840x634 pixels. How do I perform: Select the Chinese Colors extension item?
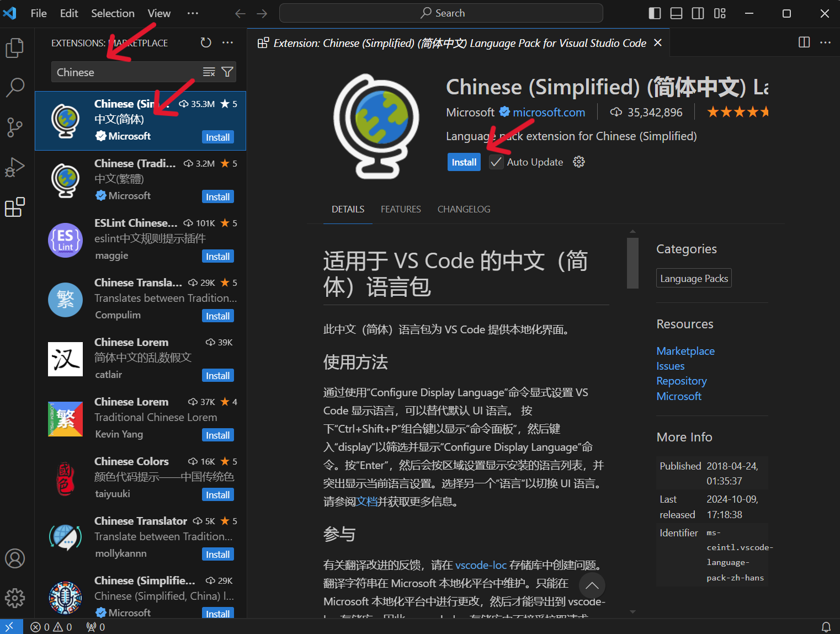(140, 478)
